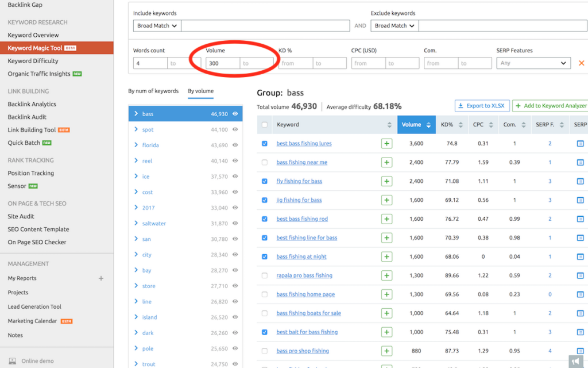This screenshot has width=588, height=368.
Task: Click Add to Keyword Analyzer button
Action: click(x=550, y=106)
